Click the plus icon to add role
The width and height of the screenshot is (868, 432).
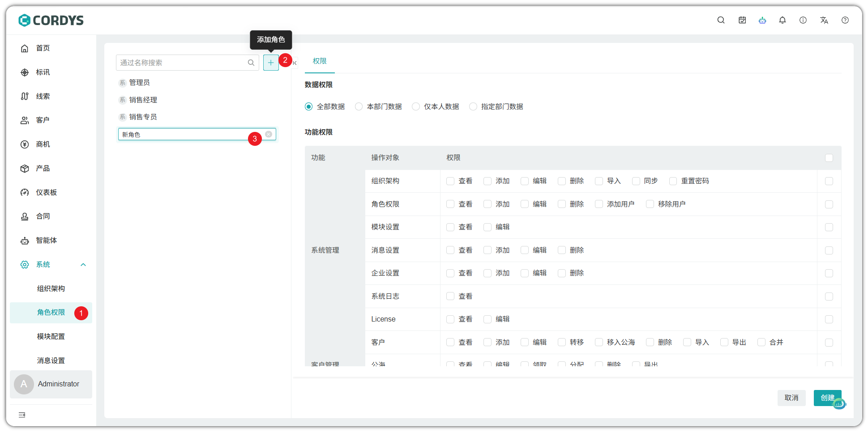click(x=270, y=63)
